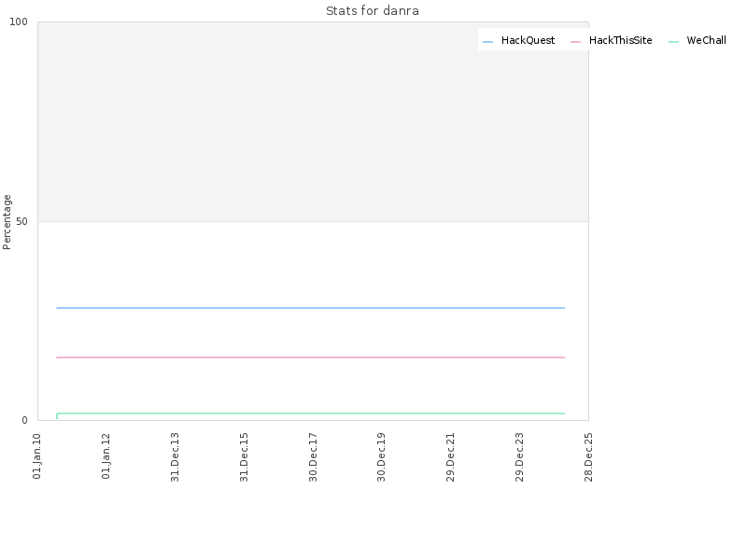Click the 31.Dec.15 date label
Viewport: 747px width, 560px height.
click(244, 457)
